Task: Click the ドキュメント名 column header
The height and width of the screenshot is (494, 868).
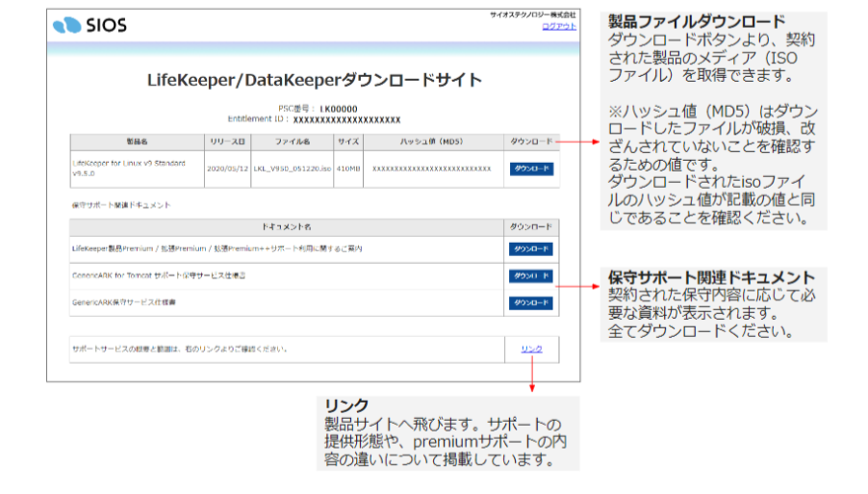Action: 286,227
